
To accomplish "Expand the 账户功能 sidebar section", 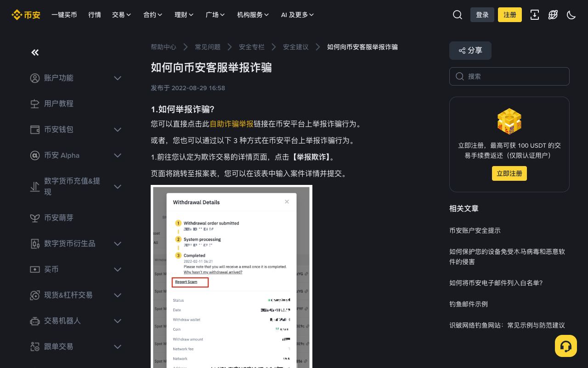I will click(118, 78).
